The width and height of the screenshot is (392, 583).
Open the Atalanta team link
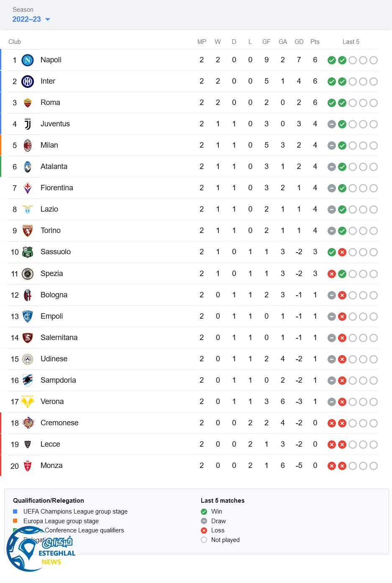tap(54, 166)
